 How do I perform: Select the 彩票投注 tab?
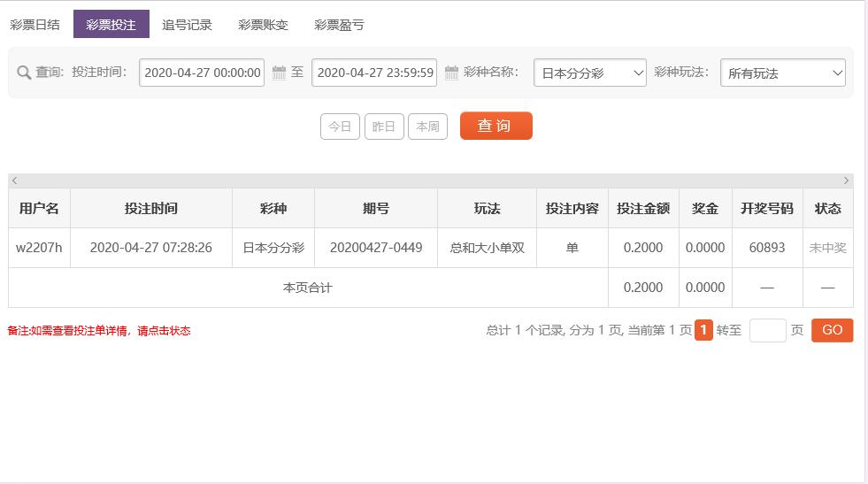[x=111, y=25]
